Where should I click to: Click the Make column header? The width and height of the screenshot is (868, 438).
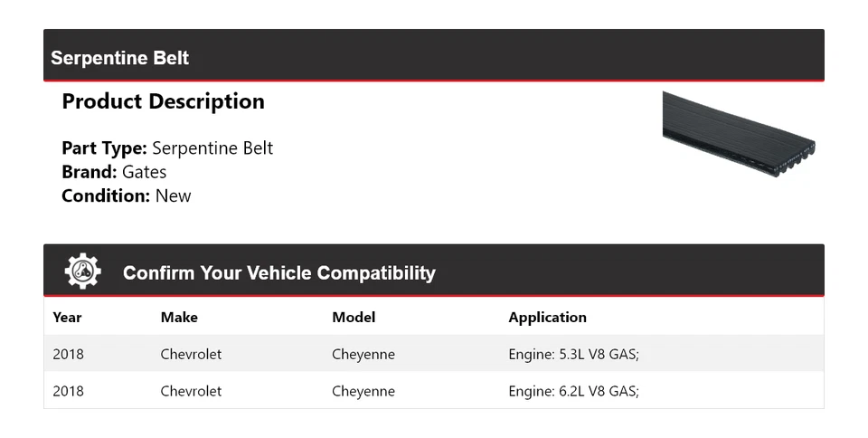[179, 317]
